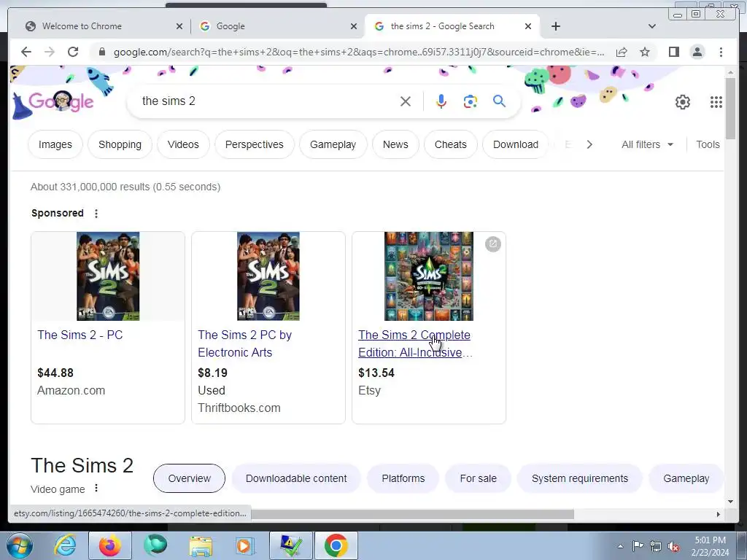Open the tab search dropdown arrow

coord(651,26)
